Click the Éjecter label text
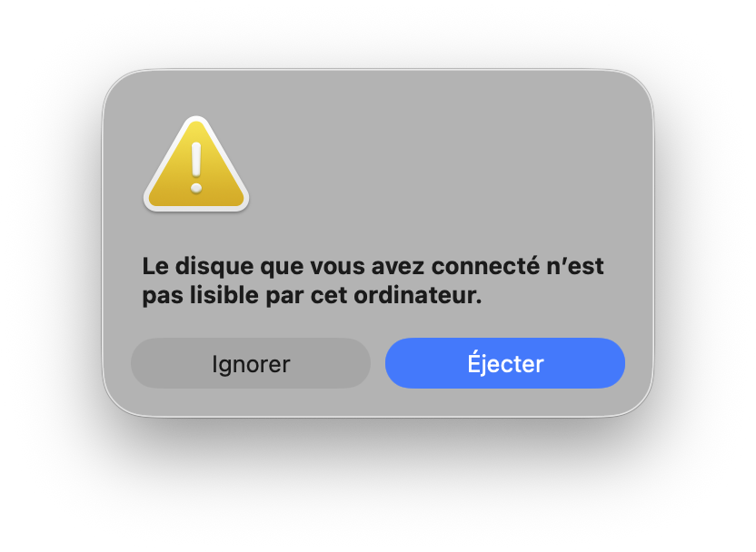Viewport: 756px width, 552px height. [x=505, y=362]
